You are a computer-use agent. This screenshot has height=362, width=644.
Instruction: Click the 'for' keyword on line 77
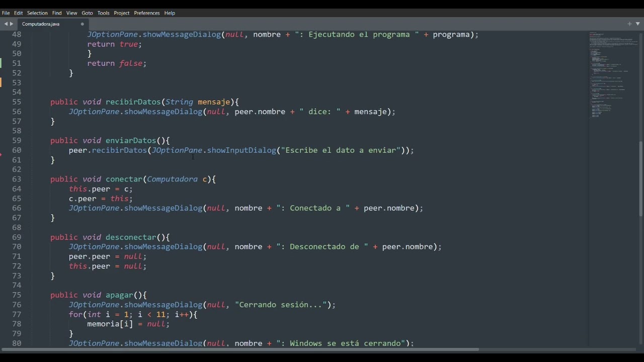[75, 315]
